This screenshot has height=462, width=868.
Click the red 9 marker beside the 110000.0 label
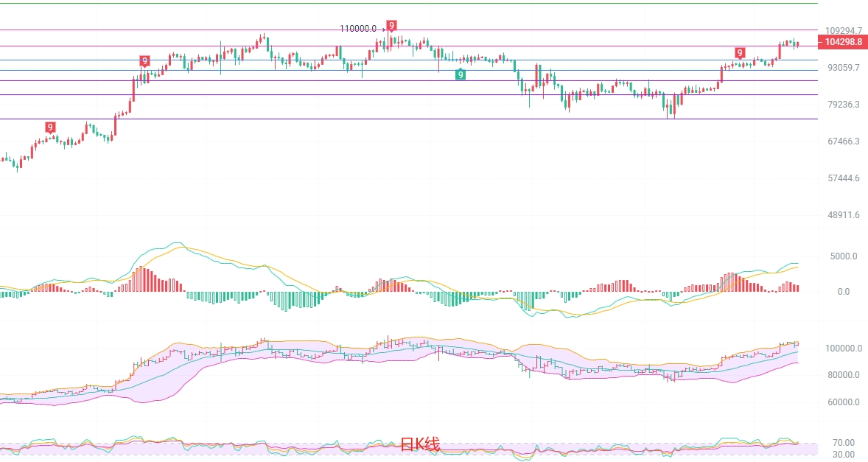[391, 26]
